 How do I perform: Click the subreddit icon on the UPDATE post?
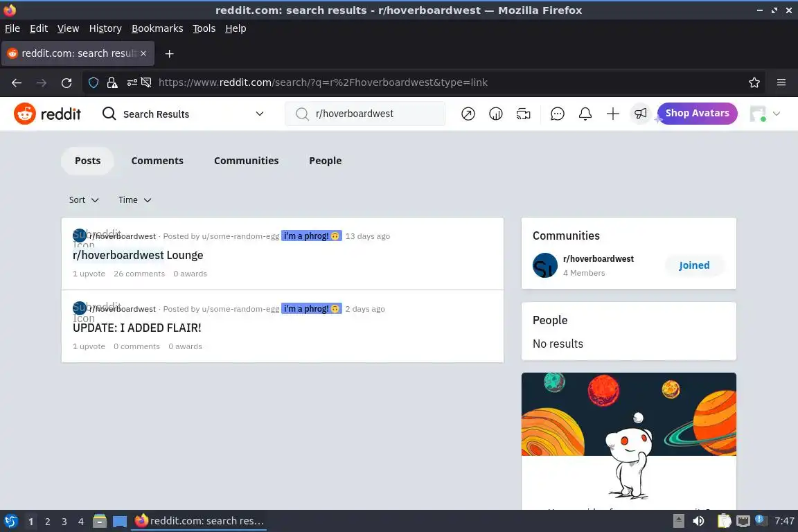80,308
